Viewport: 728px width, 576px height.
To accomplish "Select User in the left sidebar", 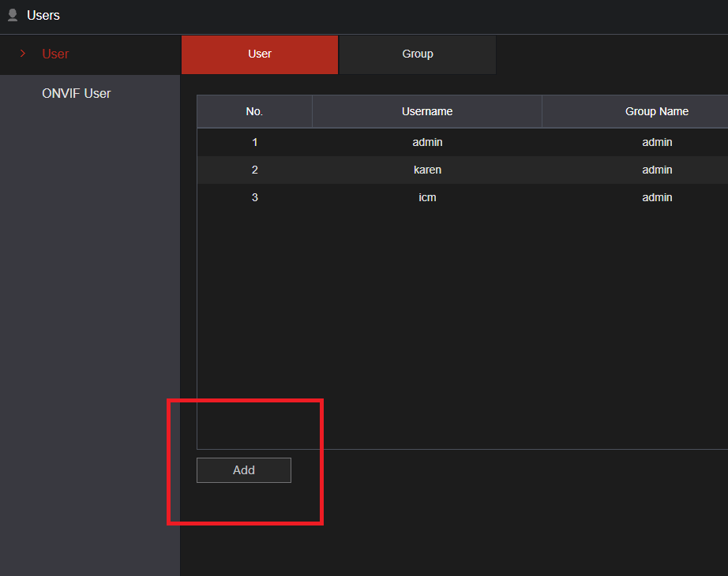I will pos(55,54).
